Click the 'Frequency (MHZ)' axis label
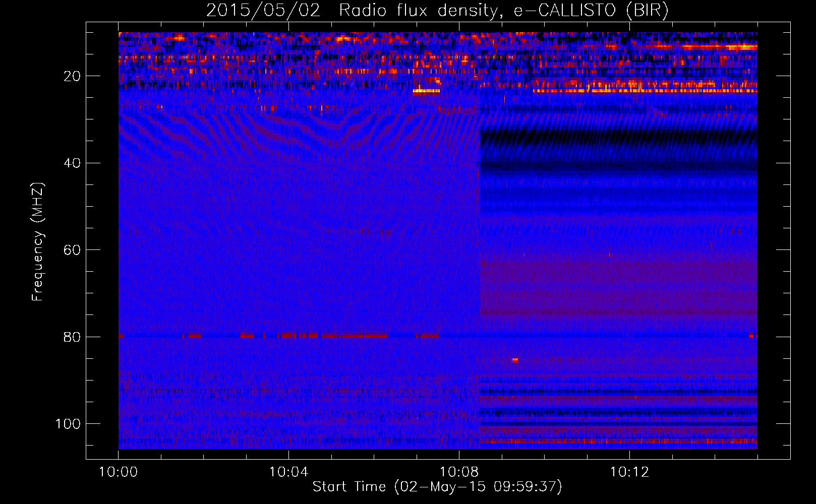 point(38,242)
